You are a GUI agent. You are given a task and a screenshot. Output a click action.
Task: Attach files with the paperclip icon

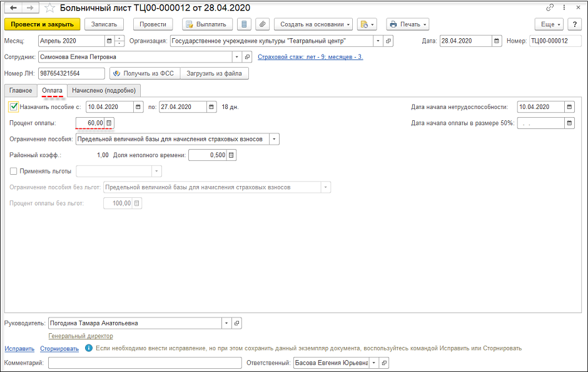pos(263,24)
